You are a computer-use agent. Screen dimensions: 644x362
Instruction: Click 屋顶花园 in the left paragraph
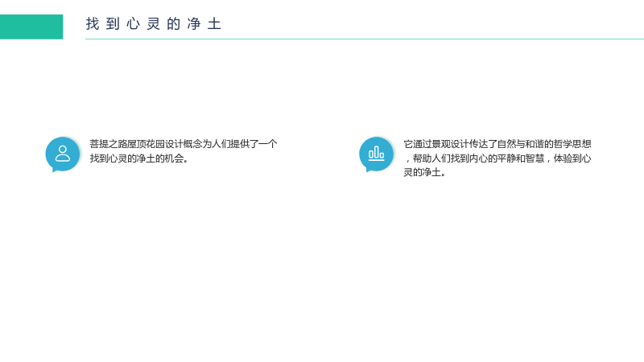[x=146, y=144]
